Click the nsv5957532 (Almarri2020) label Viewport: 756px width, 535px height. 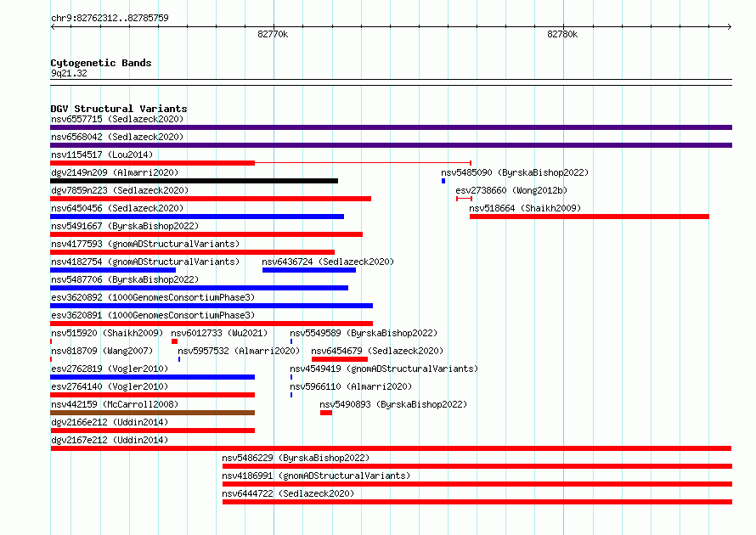coord(239,351)
